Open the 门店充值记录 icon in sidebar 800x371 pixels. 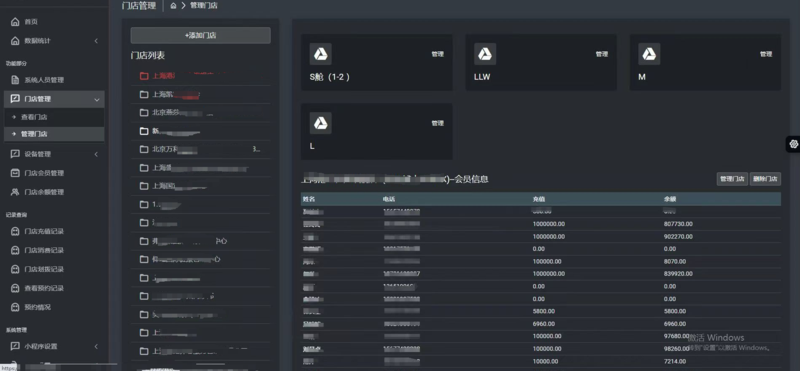point(15,232)
